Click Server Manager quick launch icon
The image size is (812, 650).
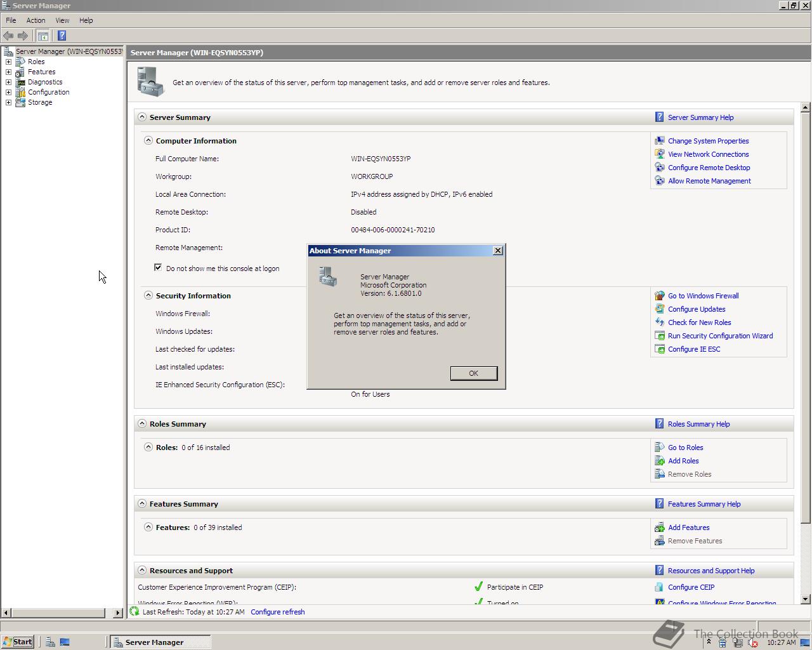pos(50,642)
